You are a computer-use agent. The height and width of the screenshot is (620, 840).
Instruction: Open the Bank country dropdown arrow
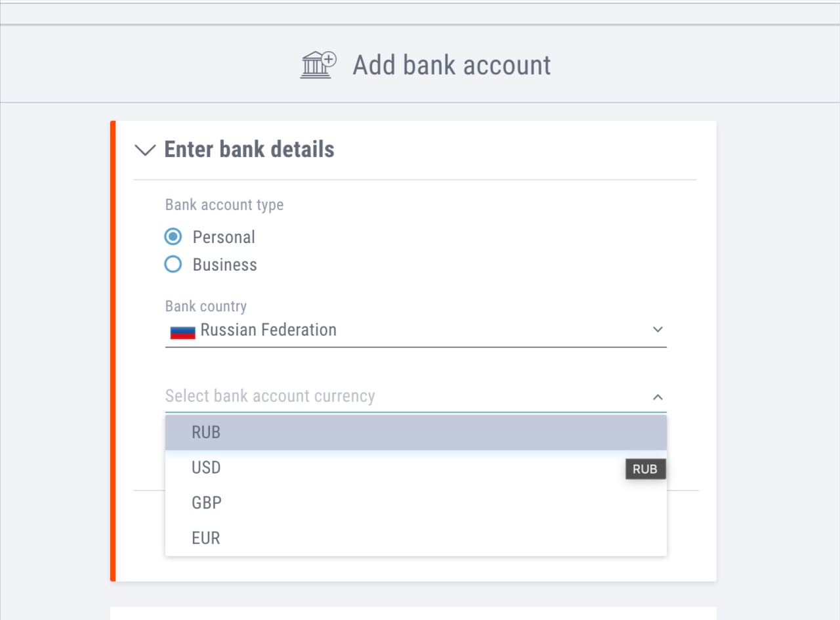point(658,330)
